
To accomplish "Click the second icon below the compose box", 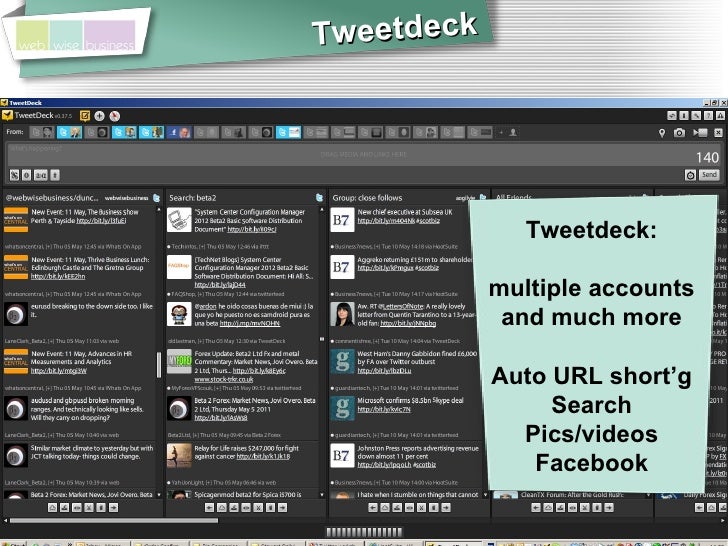I will coord(27,175).
